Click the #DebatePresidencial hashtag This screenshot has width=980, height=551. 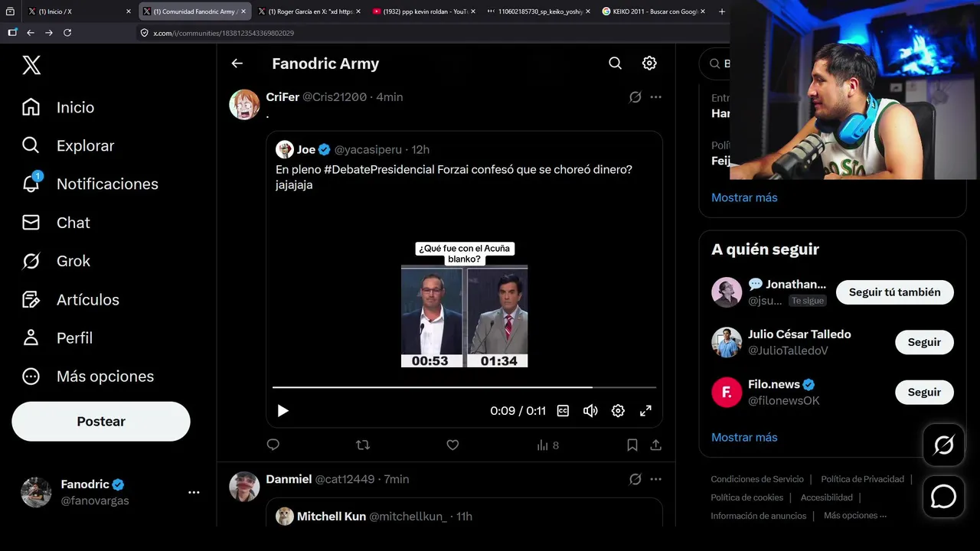click(x=379, y=169)
